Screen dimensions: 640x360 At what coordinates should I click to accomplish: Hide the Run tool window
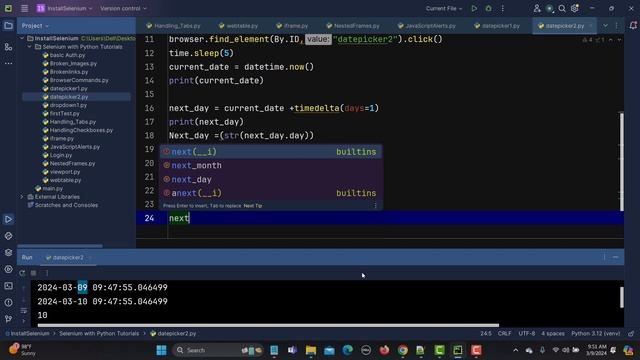pyautogui.click(x=616, y=257)
